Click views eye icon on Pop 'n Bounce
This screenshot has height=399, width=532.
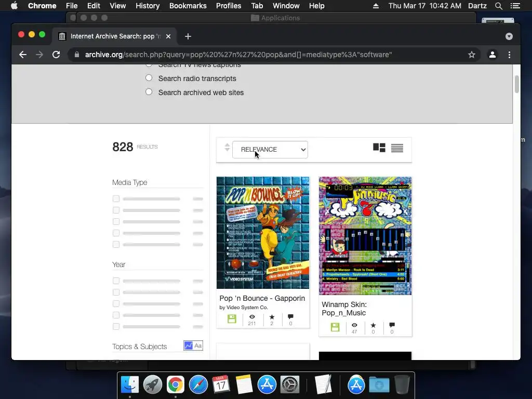252,316
